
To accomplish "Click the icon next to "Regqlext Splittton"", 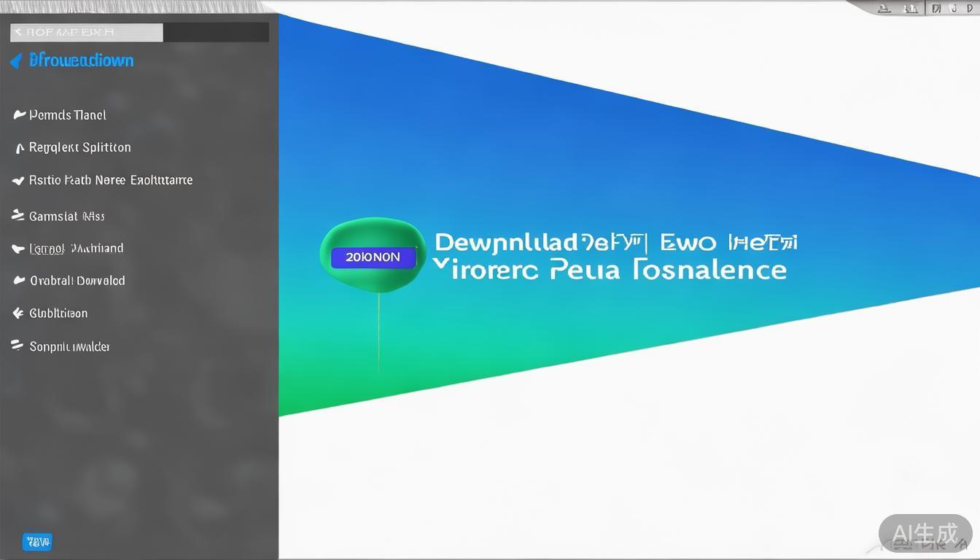I will point(20,148).
